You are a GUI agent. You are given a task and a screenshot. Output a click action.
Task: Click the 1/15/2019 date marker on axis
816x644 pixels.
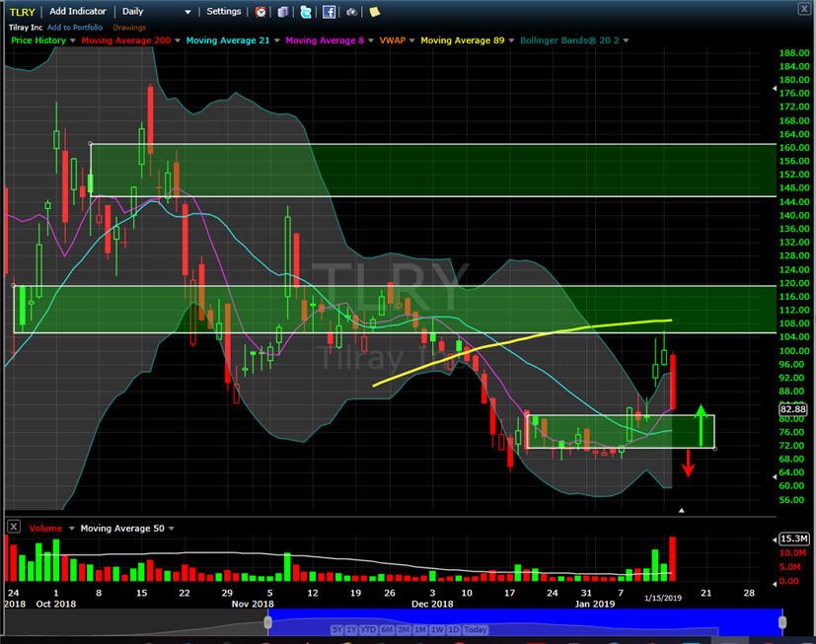pos(663,598)
